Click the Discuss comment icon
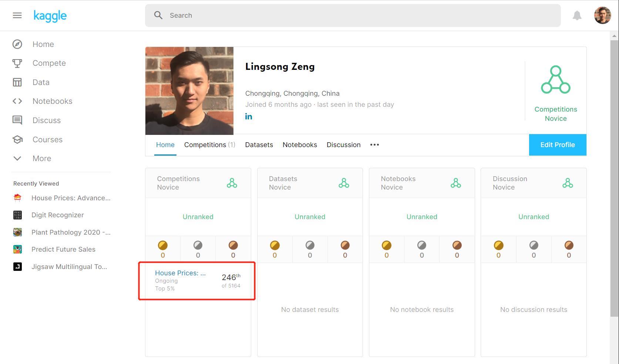This screenshot has height=364, width=619. tap(17, 120)
